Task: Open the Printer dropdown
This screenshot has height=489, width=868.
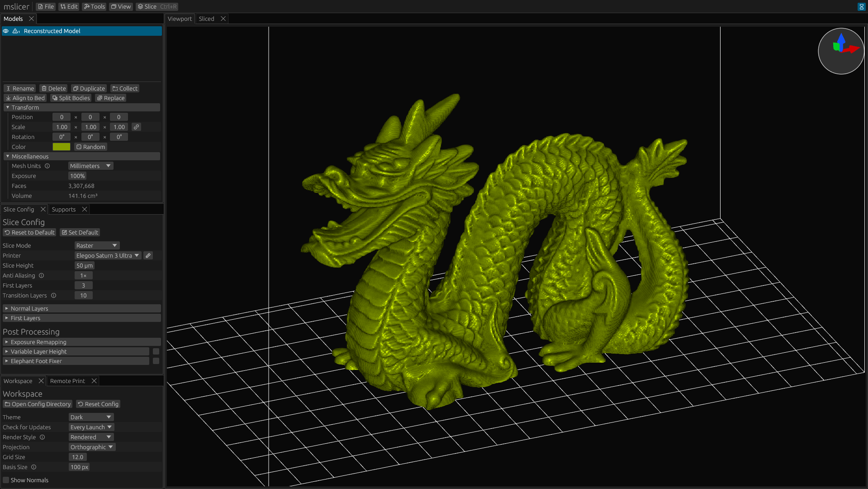Action: tap(108, 256)
